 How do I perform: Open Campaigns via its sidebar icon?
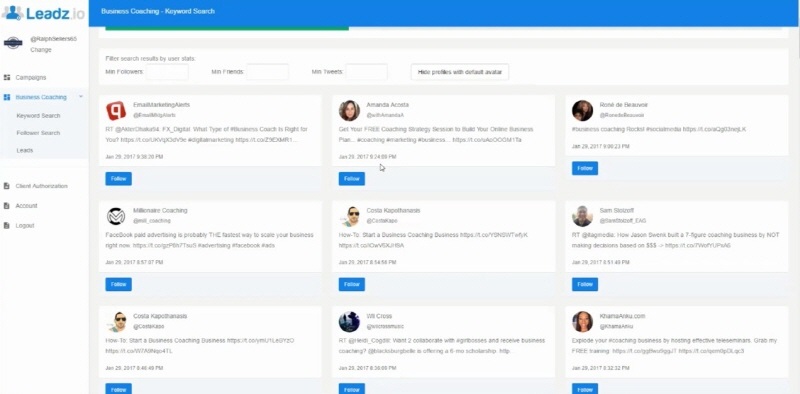7,78
